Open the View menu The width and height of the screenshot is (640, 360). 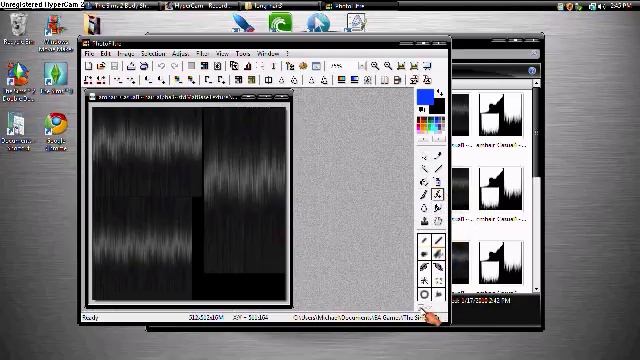[x=222, y=53]
